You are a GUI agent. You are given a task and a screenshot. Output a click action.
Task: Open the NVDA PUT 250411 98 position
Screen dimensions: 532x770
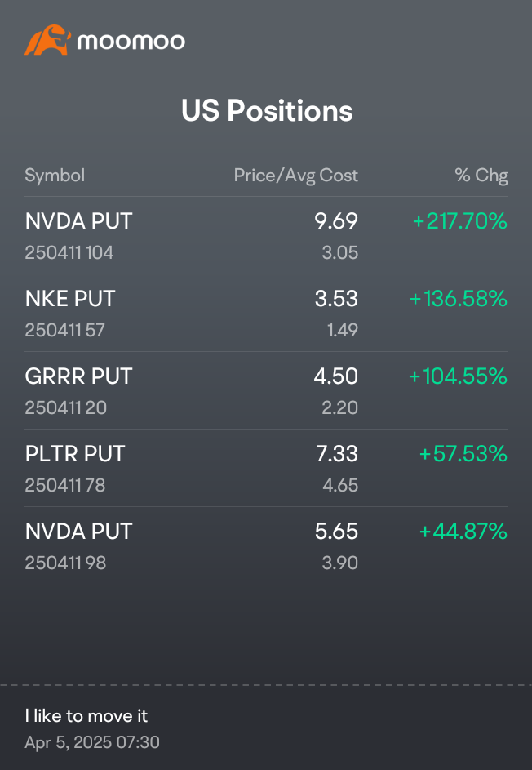tap(266, 545)
